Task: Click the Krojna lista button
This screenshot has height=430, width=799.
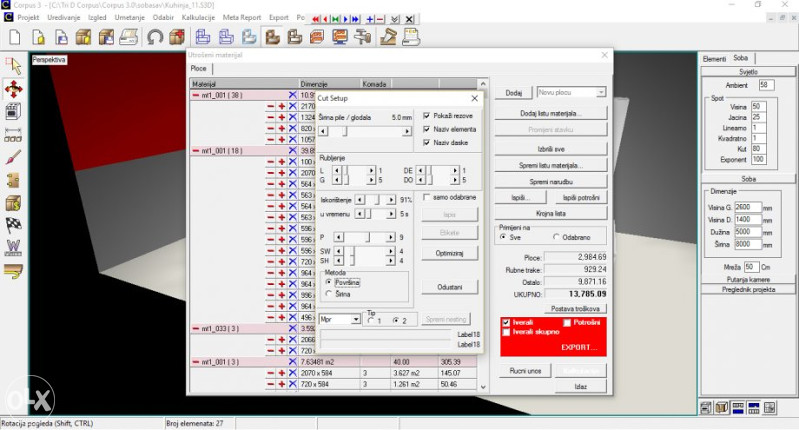Action: tap(551, 213)
